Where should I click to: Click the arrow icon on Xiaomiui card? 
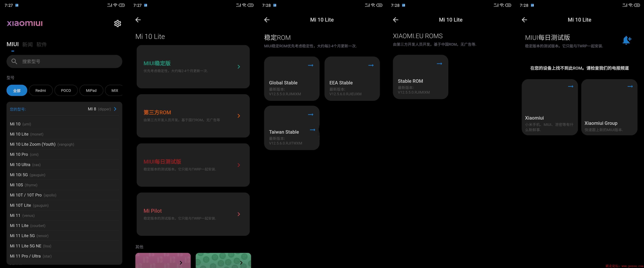point(571,87)
